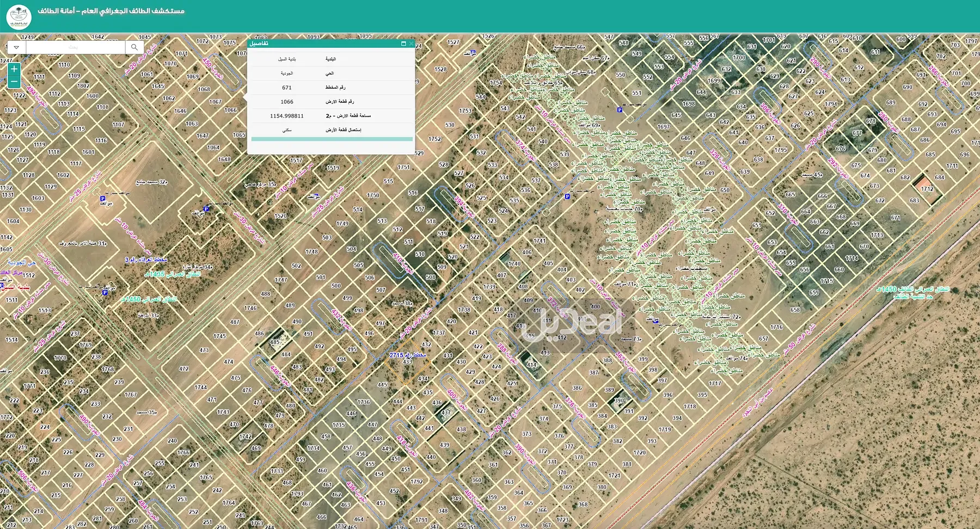The image size is (980, 529).
Task: Select land parcel 1520 on the map
Action: coord(281,216)
